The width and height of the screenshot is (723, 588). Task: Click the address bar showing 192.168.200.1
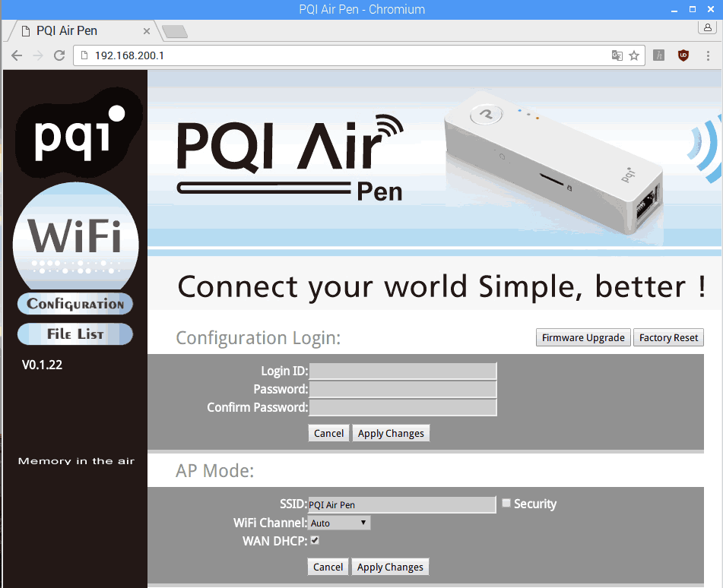coord(359,55)
